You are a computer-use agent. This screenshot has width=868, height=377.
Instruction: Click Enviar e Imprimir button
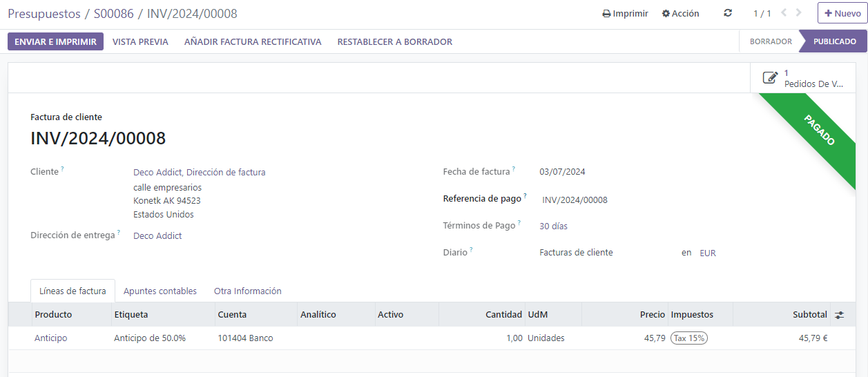[x=55, y=41]
